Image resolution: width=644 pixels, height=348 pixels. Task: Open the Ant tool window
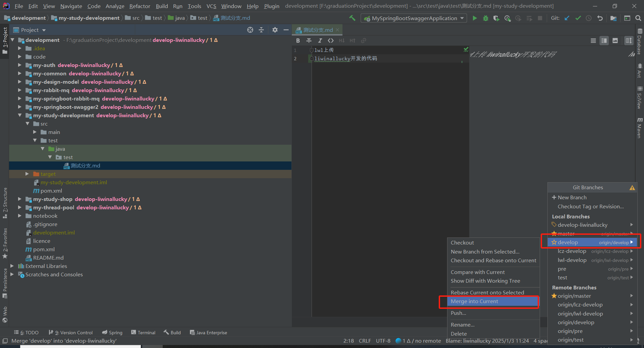coord(640,70)
